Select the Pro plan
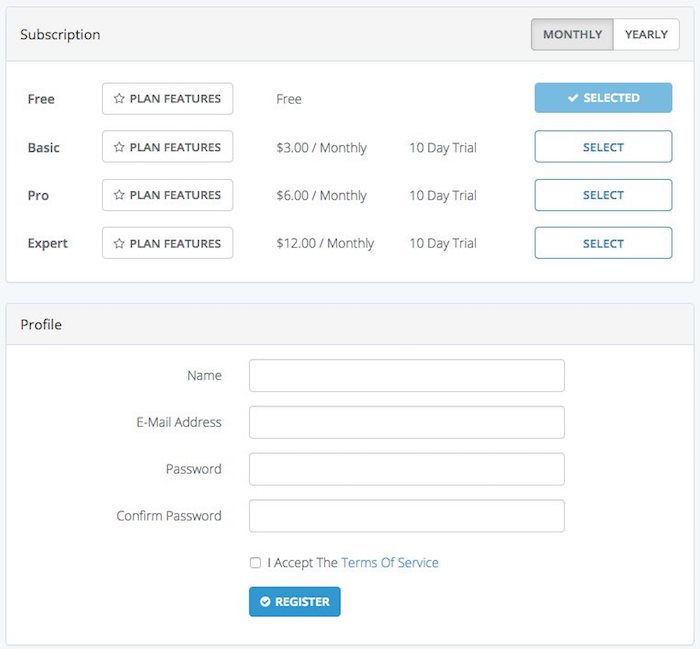Screen dimensions: 700x649 [x=603, y=195]
